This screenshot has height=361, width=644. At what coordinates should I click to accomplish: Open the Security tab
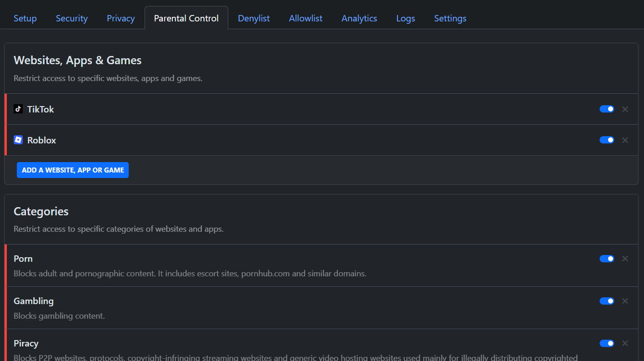(x=72, y=18)
